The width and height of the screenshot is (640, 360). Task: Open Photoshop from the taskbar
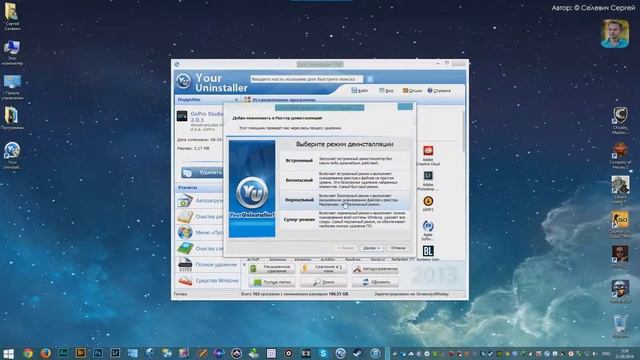[98, 353]
